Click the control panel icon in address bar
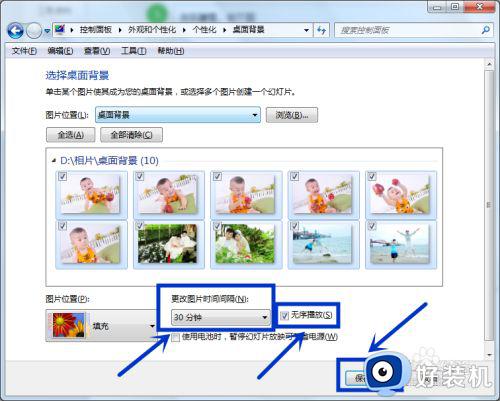The width and height of the screenshot is (500, 401). click(60, 30)
